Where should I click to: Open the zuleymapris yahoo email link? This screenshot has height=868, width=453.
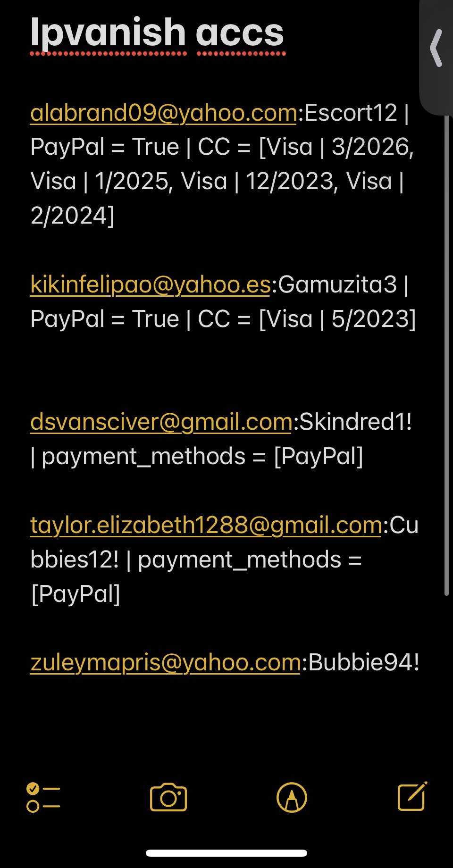166,663
